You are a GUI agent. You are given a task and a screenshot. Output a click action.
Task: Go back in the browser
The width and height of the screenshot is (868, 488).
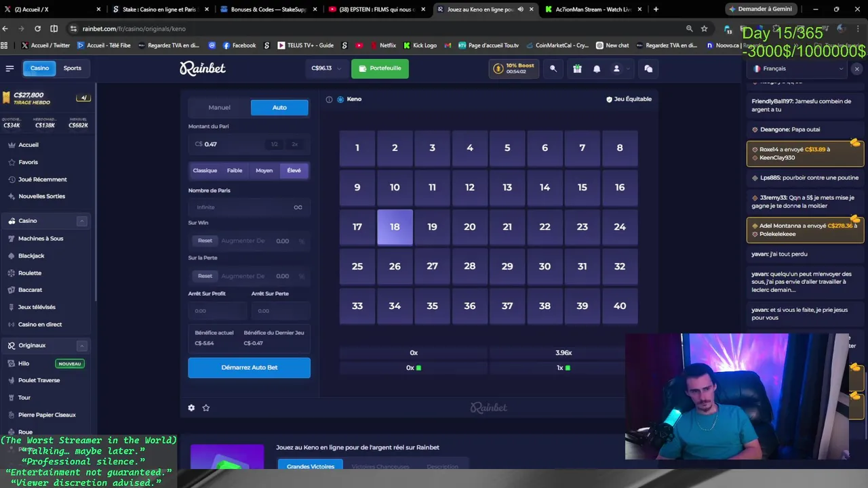[5, 28]
